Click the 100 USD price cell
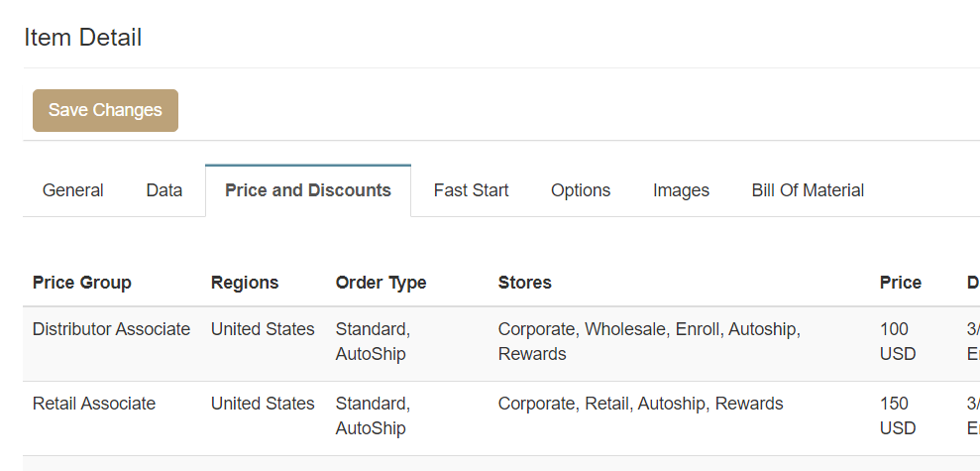The width and height of the screenshot is (980, 471). [x=898, y=341]
